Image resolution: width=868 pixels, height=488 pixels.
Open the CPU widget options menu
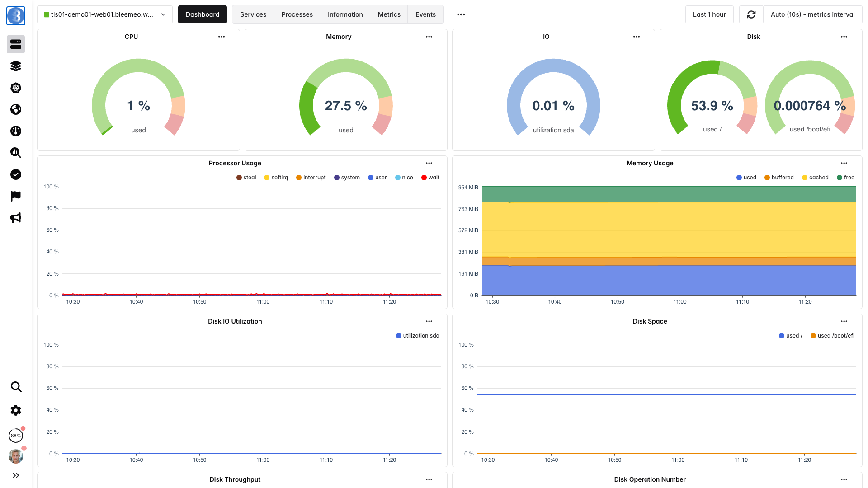click(222, 37)
